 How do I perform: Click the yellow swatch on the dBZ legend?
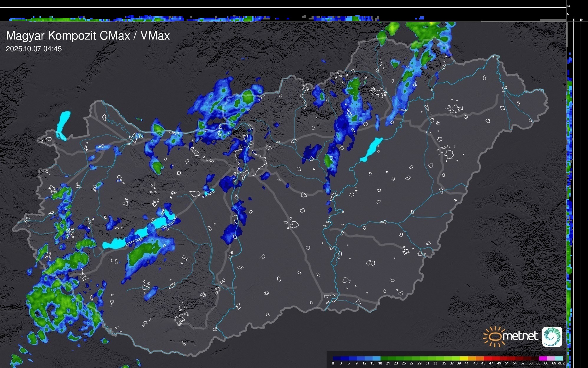(x=463, y=358)
